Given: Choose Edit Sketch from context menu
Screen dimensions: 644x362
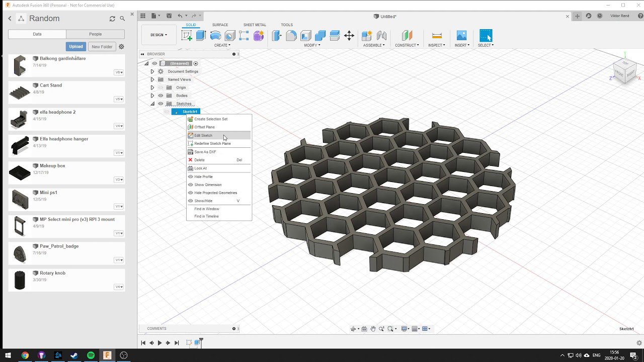Looking at the screenshot, I should 219,135.
